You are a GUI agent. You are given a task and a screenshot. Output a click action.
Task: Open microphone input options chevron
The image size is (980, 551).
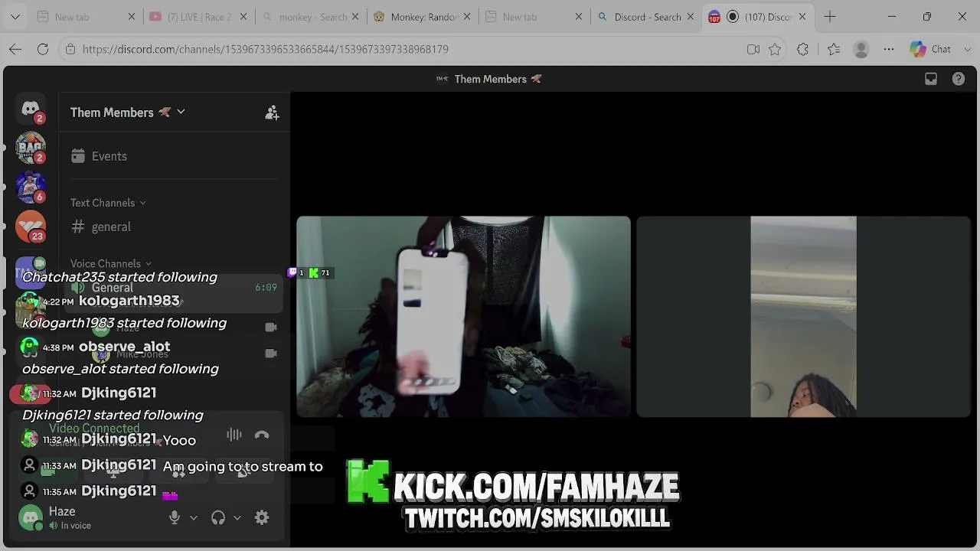point(194,517)
